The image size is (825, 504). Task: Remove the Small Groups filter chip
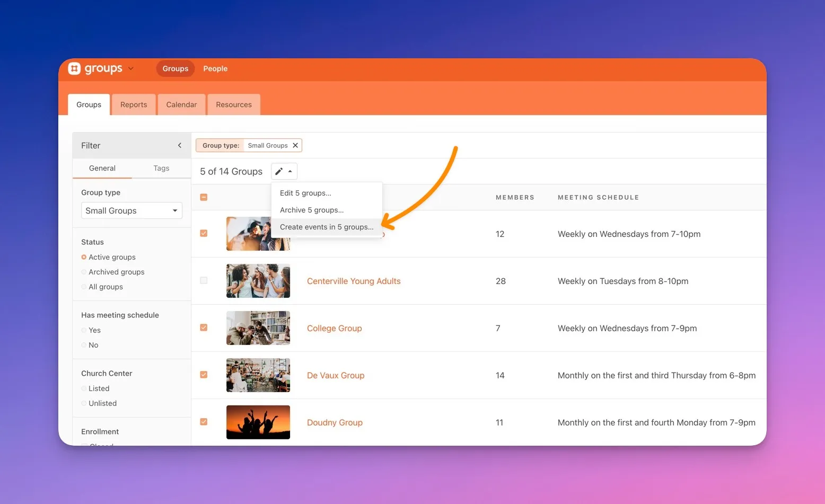click(295, 145)
